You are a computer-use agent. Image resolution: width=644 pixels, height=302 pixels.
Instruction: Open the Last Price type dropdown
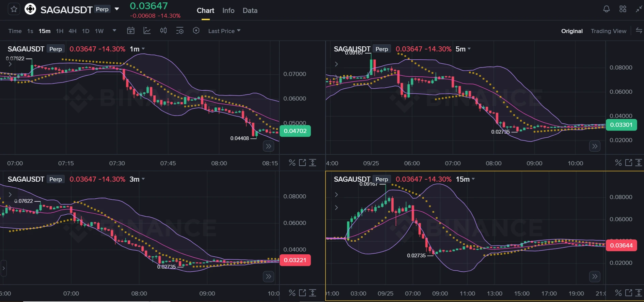[224, 31]
